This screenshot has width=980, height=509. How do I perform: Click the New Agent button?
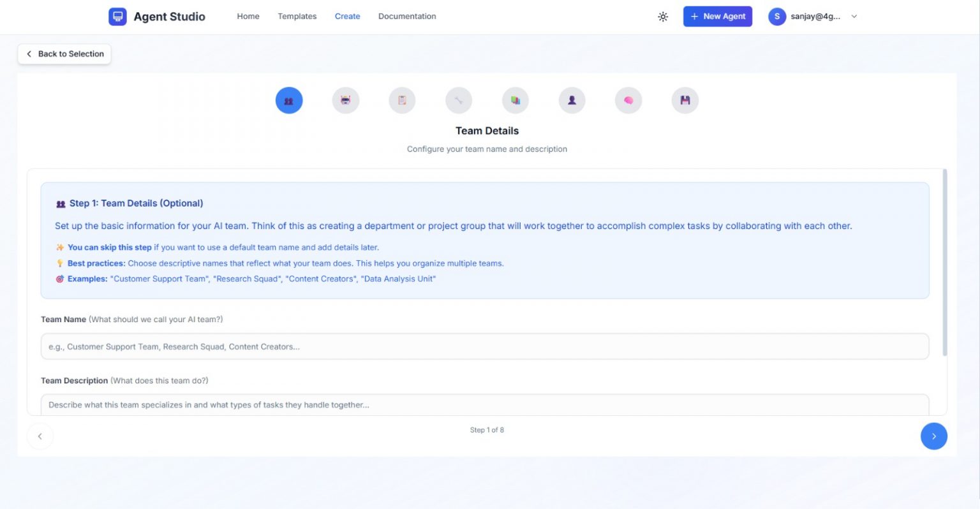point(717,16)
